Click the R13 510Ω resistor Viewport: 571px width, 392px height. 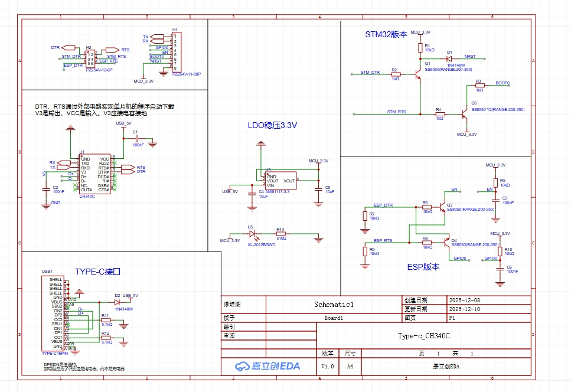tap(280, 234)
